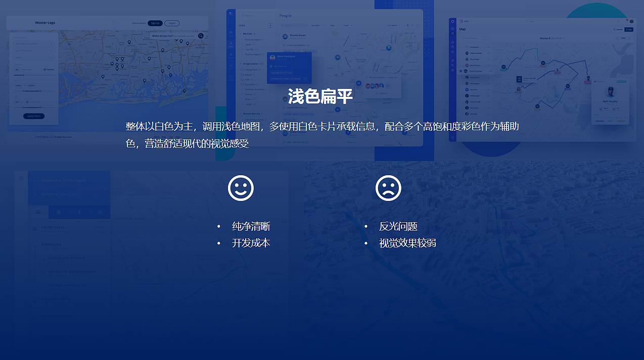Viewport: 644px width, 360px height.
Task: Click the plus button beside Lists
Action: point(270,25)
